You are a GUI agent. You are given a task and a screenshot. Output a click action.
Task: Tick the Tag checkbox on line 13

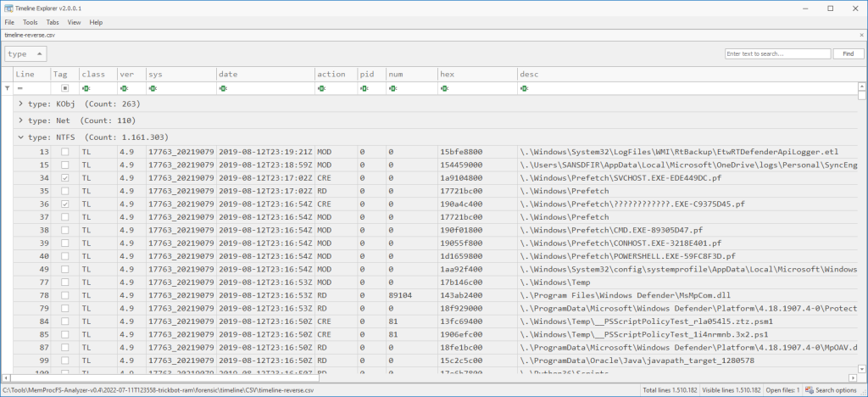[65, 152]
